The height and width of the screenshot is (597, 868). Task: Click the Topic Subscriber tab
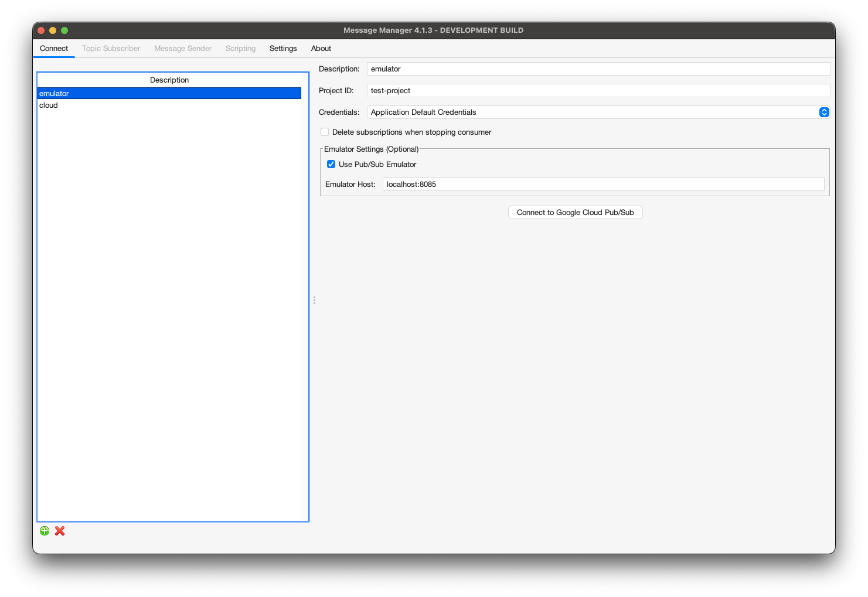[111, 48]
